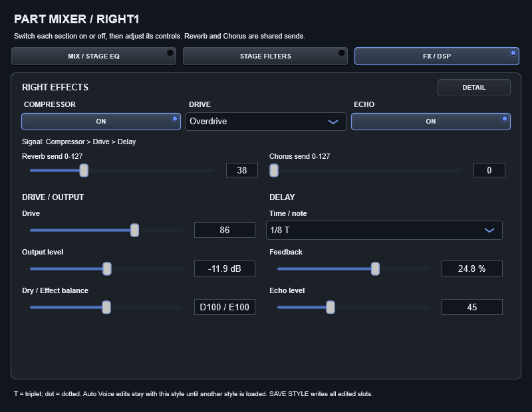Viewport: 532px width, 412px height.
Task: Click the Echo level slider thumb
Action: click(330, 308)
